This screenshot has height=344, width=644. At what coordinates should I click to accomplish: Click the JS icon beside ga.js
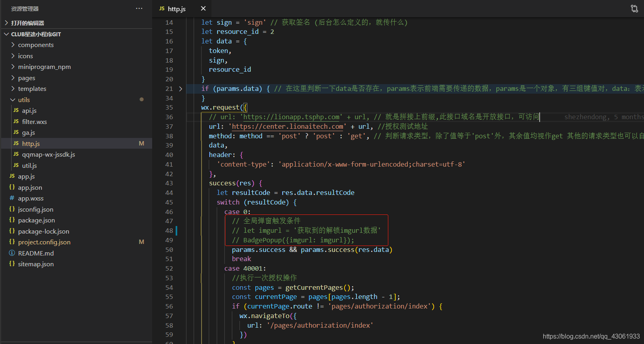tap(16, 132)
